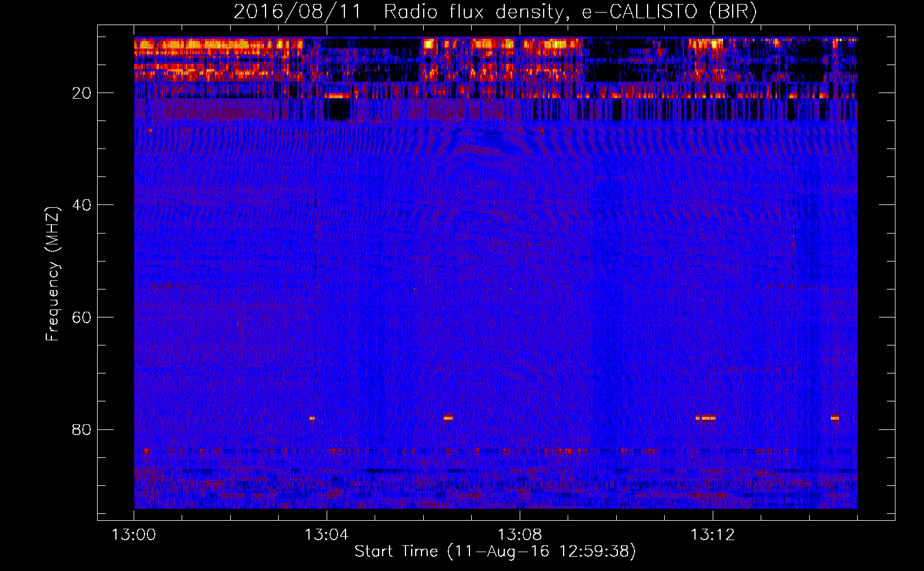The height and width of the screenshot is (571, 924).
Task: Click the 'Frequency (MHZ)' axis label
Action: (x=53, y=274)
